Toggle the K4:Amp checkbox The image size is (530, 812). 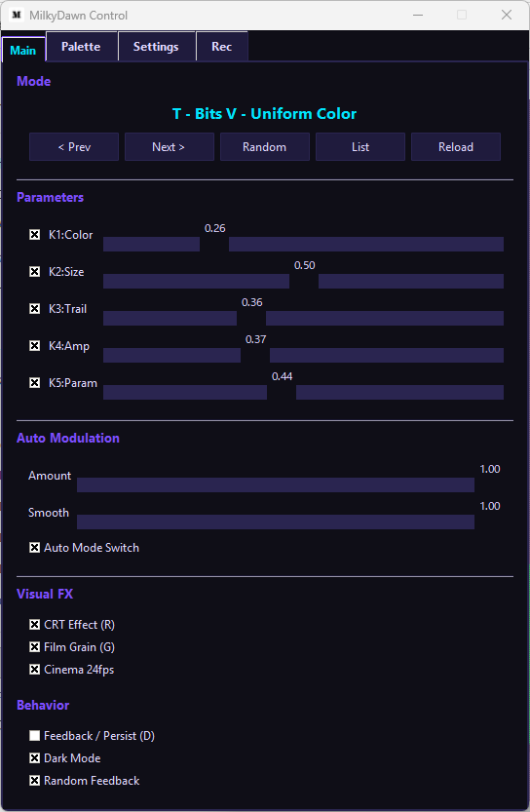coord(35,346)
